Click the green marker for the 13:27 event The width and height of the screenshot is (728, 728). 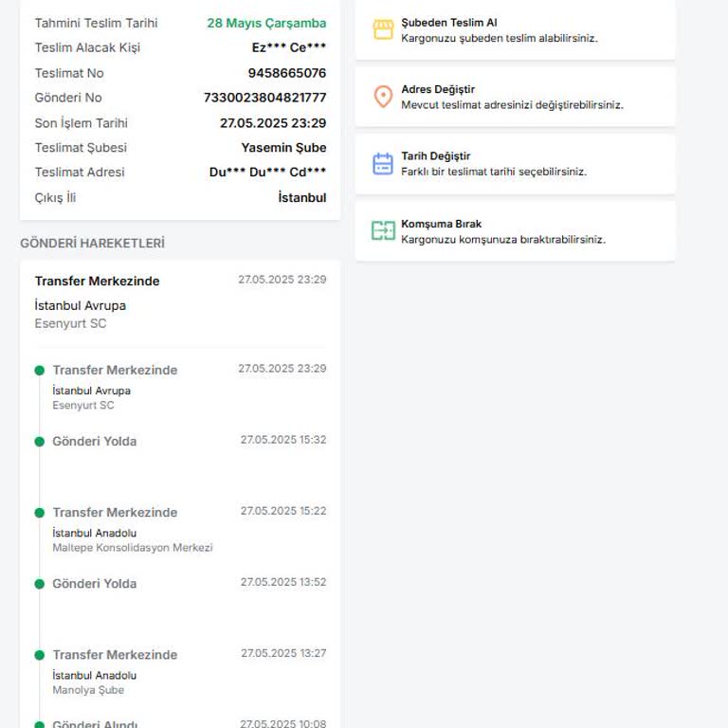[x=40, y=655]
